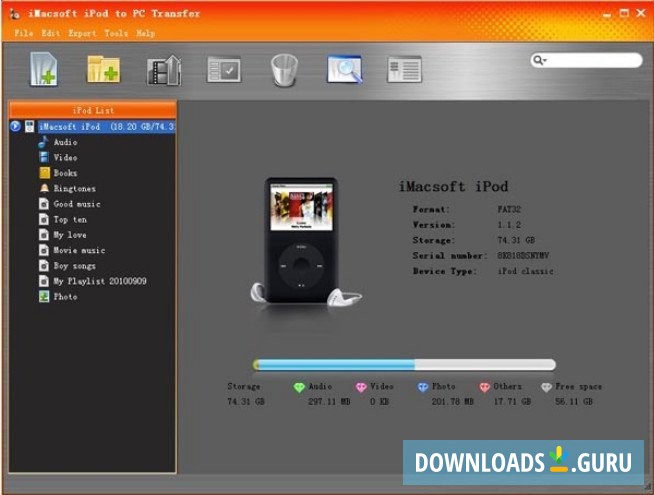Click the add folder toolbar icon
The width and height of the screenshot is (654, 495).
pos(103,69)
